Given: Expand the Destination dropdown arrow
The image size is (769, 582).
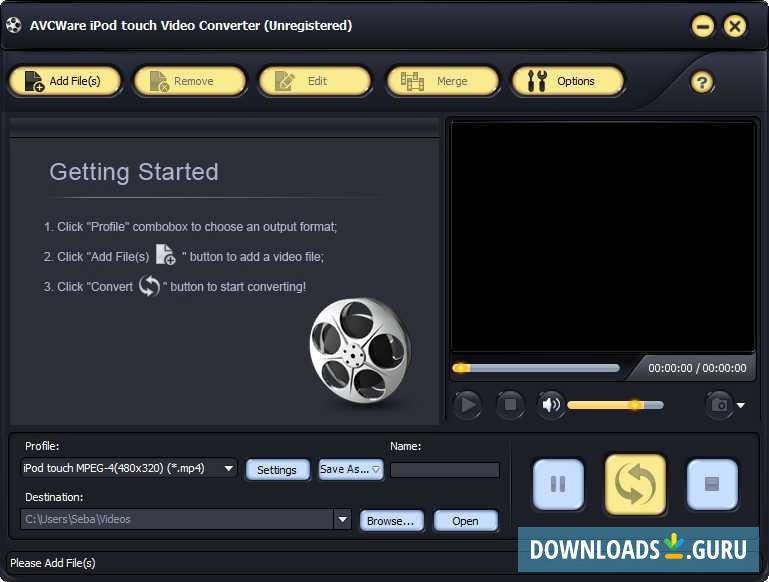Looking at the screenshot, I should coord(342,519).
